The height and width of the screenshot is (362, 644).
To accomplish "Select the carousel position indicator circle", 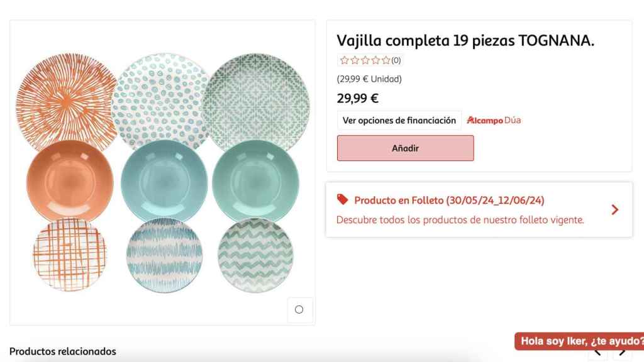I will (300, 310).
